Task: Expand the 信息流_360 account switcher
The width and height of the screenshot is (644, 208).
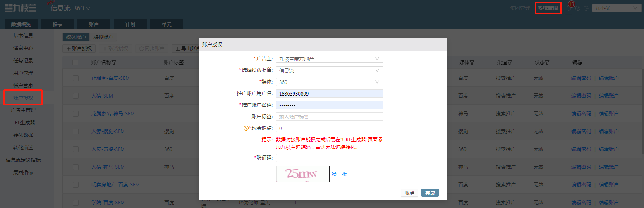Action: point(70,8)
